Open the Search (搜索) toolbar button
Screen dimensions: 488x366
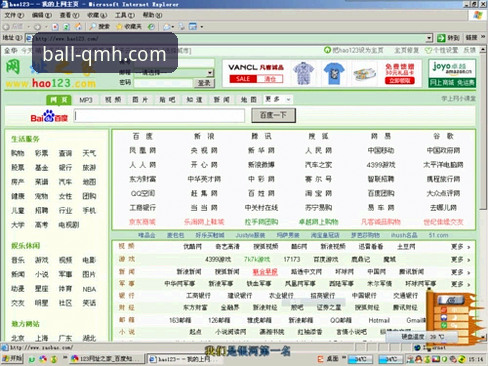coord(100,26)
